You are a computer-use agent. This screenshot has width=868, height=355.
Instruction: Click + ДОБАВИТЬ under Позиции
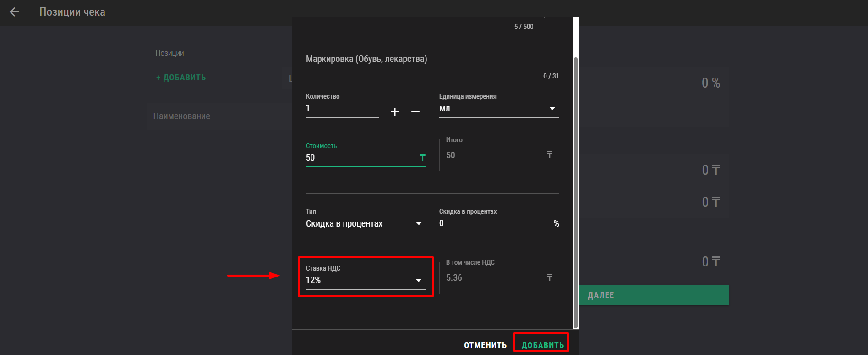(181, 78)
